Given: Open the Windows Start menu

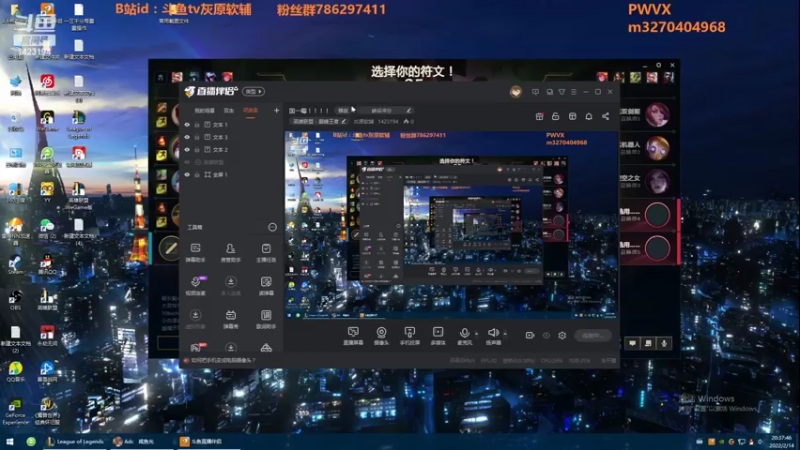Looking at the screenshot, I should [9, 441].
